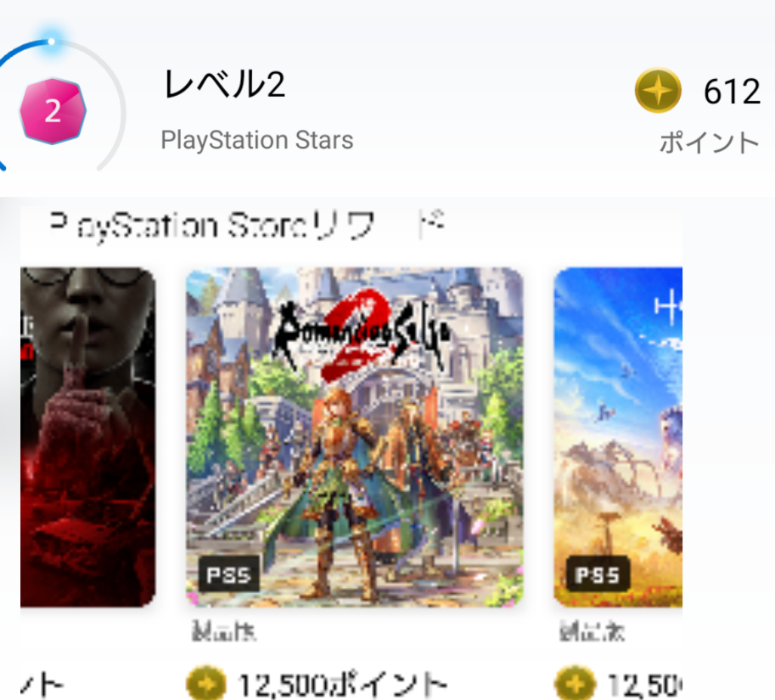Tap the product label under Romancing SaGa 2 cover

tap(224, 631)
